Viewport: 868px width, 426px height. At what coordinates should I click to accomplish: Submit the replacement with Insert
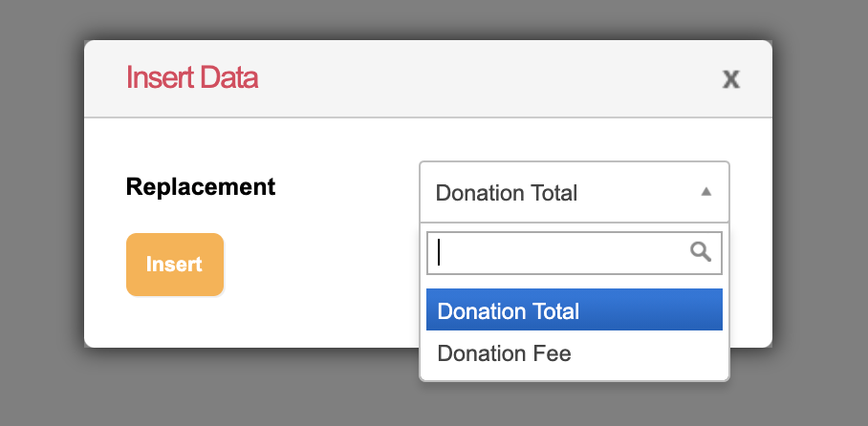175,265
